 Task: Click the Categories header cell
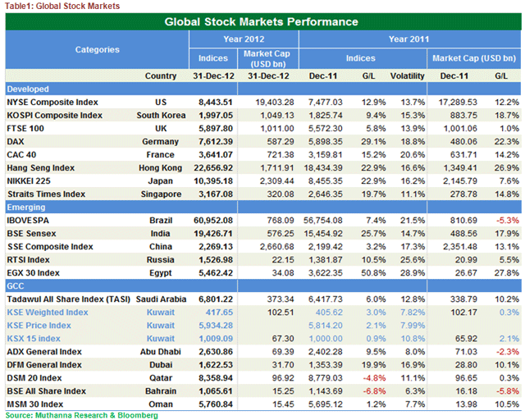click(x=97, y=49)
